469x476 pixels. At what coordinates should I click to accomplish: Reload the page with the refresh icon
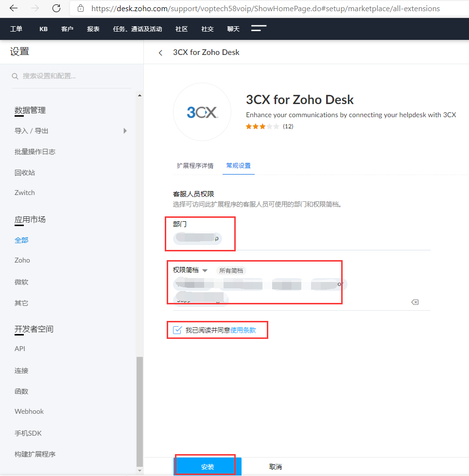(x=56, y=8)
